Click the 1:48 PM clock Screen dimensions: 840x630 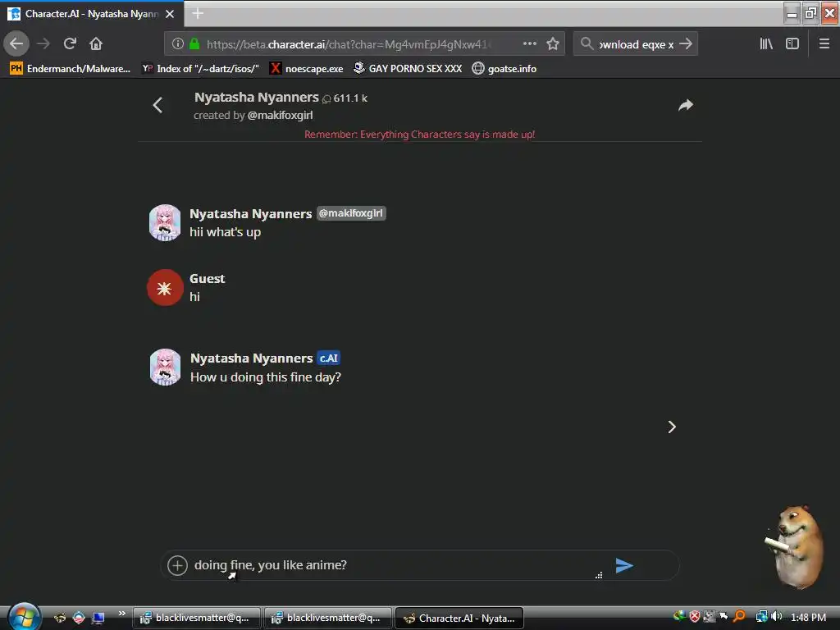808,617
